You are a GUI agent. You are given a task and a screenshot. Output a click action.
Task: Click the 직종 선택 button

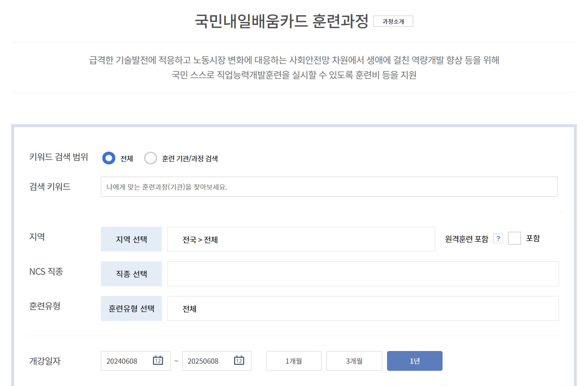(x=131, y=274)
